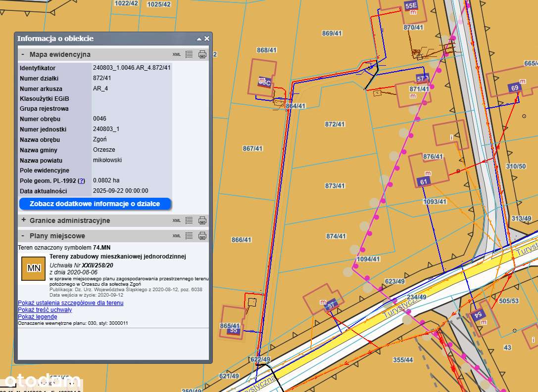The image size is (538, 392).
Task: Open Pokaż ustalenia szczegółowe dla terenu link
Action: click(70, 303)
